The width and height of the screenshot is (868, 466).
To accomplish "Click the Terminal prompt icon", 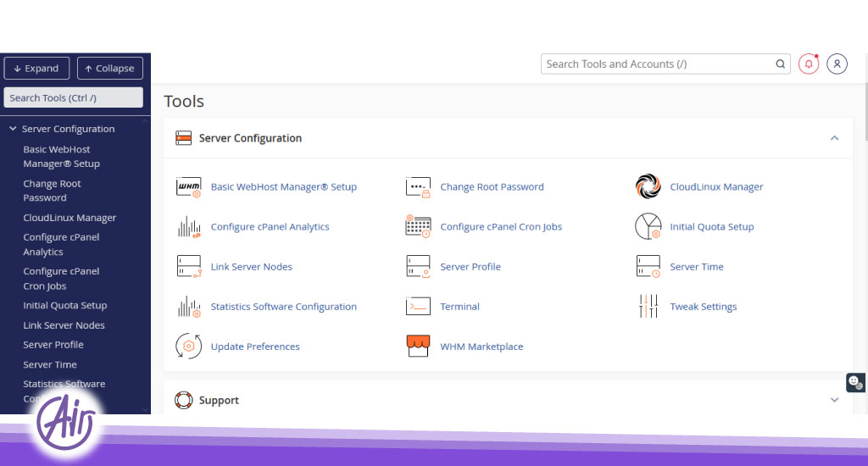I will click(418, 306).
